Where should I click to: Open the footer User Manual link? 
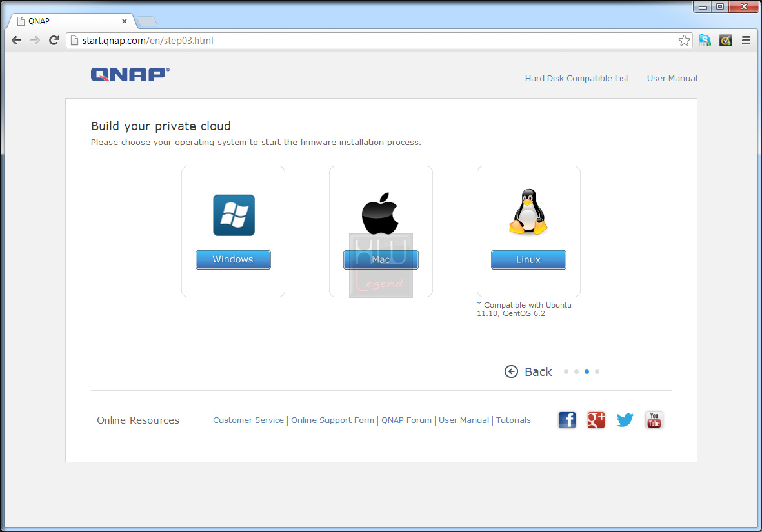[464, 420]
